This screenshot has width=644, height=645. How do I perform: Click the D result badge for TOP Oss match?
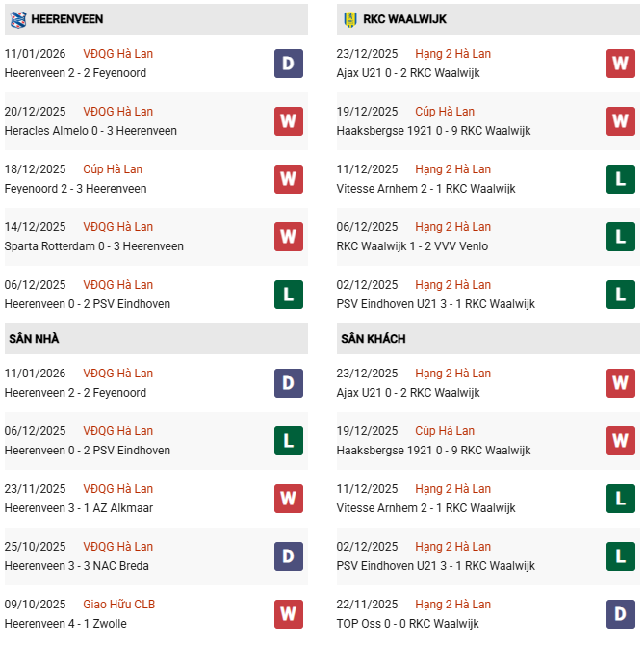(x=621, y=614)
